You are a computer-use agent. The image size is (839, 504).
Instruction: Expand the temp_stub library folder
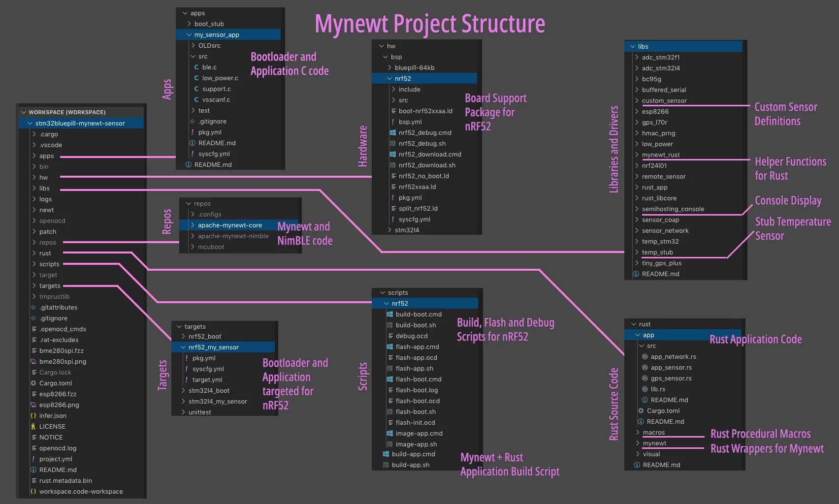coord(637,252)
